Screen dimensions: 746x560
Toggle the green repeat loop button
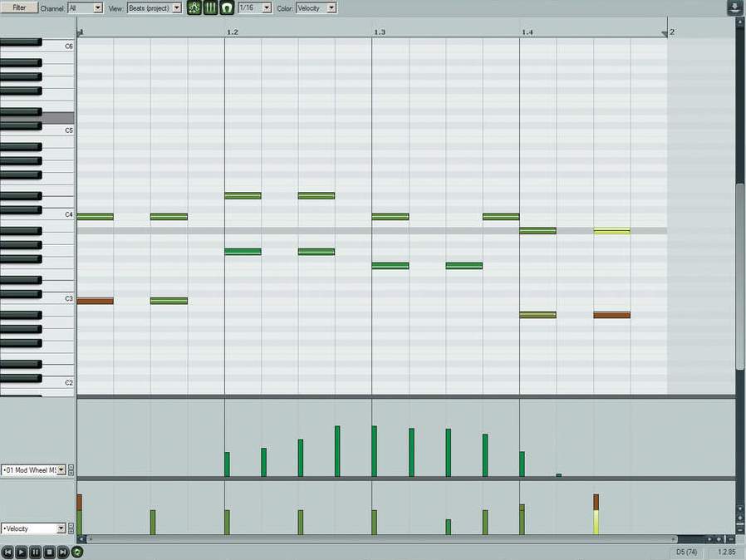click(77, 553)
